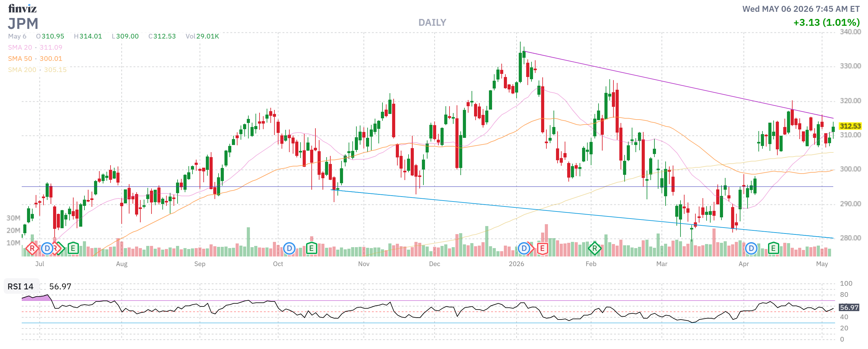This screenshot has height=349, width=868.
Task: Select the 20 level on RSI axis
Action: 844,328
